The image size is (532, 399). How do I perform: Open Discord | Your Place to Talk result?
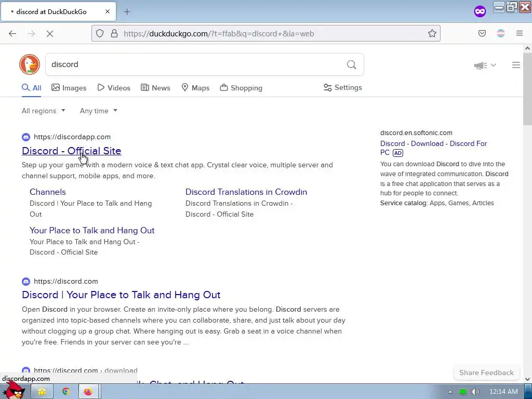[121, 295]
